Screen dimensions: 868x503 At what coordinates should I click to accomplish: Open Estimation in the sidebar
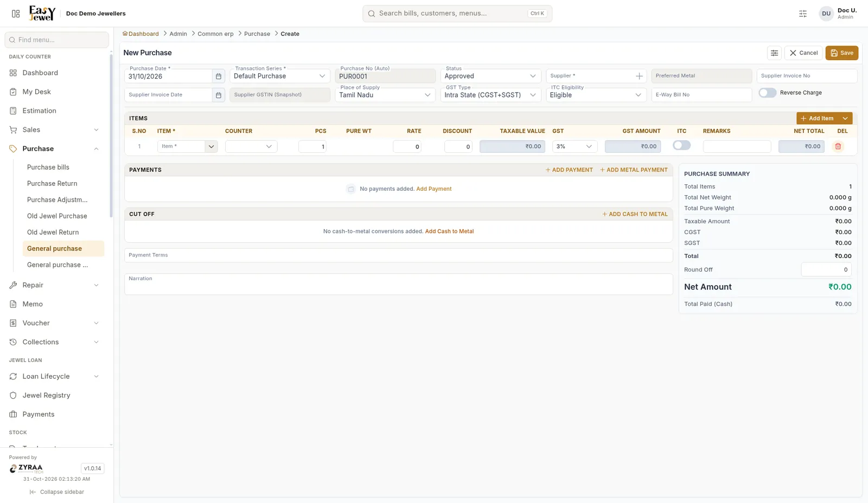point(39,111)
